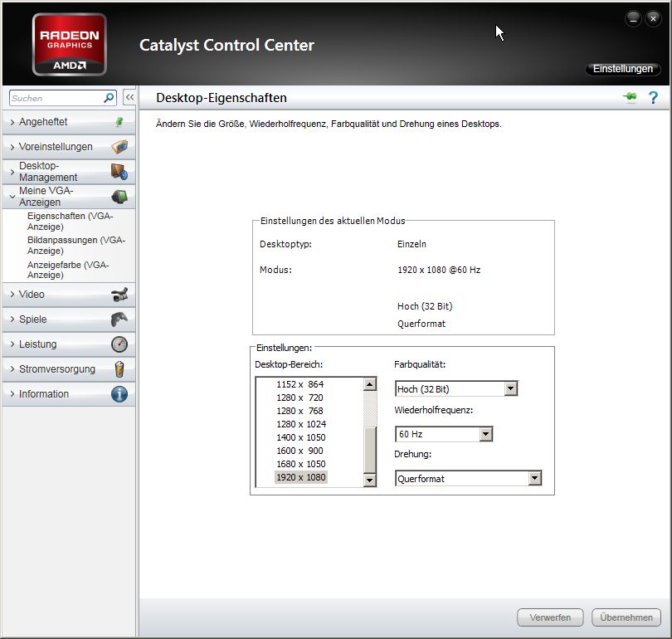This screenshot has height=639, width=672.
Task: Select resolution 1400 x 1050
Action: [x=301, y=437]
